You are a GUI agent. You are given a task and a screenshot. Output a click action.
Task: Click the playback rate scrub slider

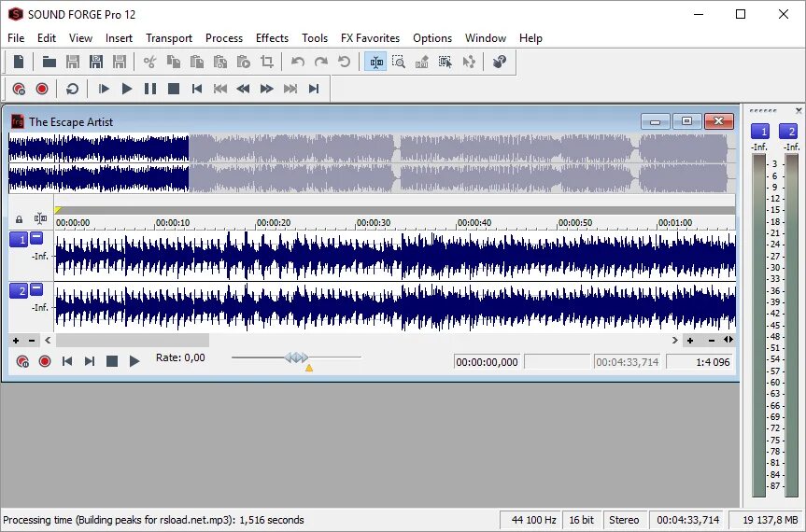pos(297,357)
